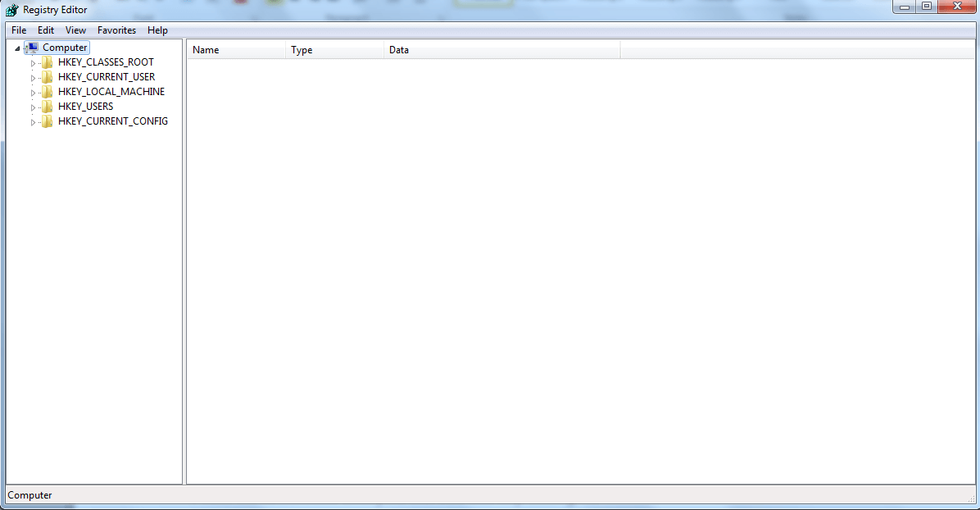Image resolution: width=980 pixels, height=510 pixels.
Task: Expand the HKEY_CURRENT_CONFIG key
Action: [x=33, y=122]
